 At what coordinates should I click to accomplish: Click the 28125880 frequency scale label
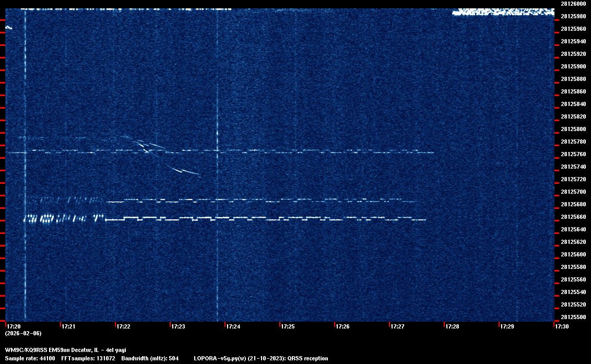[573, 79]
